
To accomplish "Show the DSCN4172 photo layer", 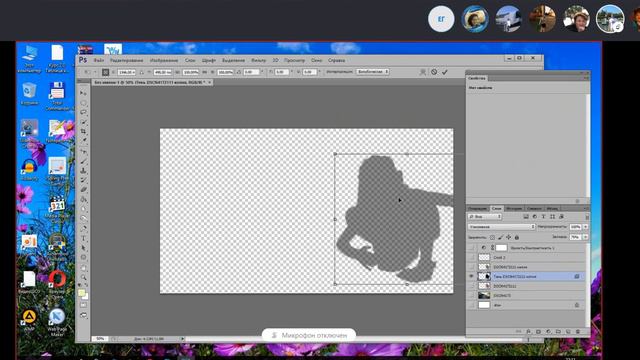I will [471, 295].
